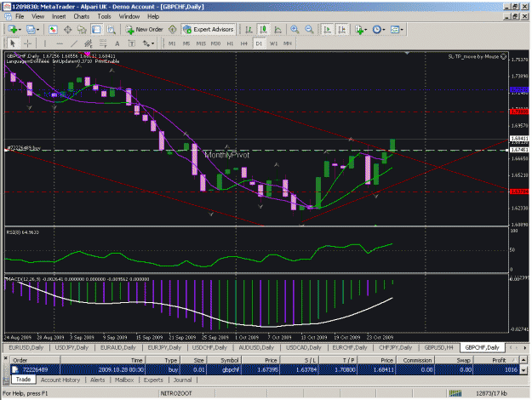This screenshot has height=400, width=532.
Task: Set timeframe to MN
Action: coord(288,43)
